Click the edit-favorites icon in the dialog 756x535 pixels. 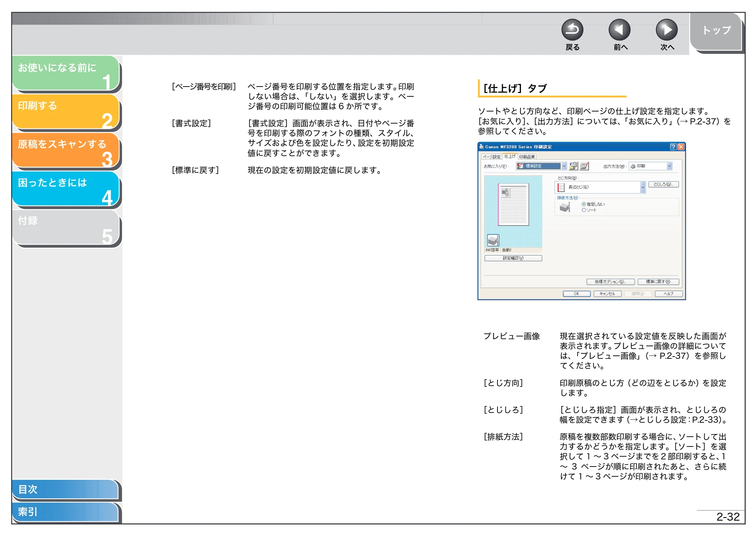(584, 166)
